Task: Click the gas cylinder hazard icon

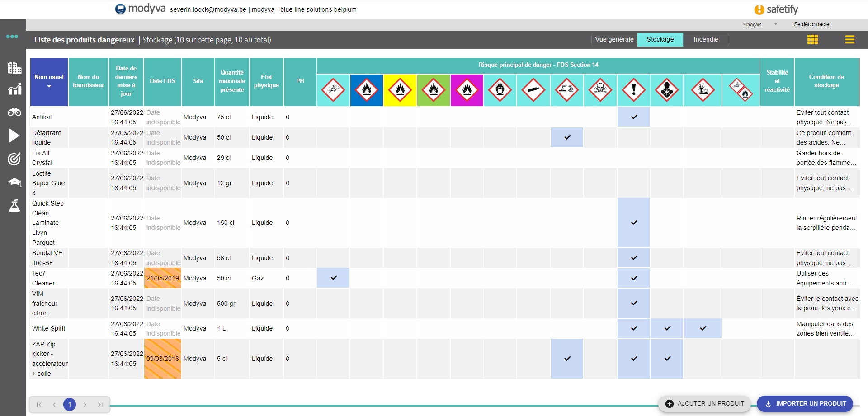Action: point(533,90)
